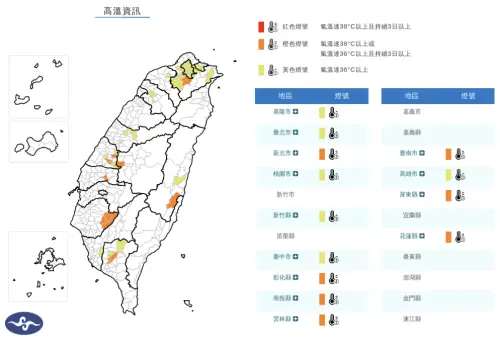The image size is (500, 361).
Task: Expand the 屏東縣 row with plus icon
Action: click(422, 194)
